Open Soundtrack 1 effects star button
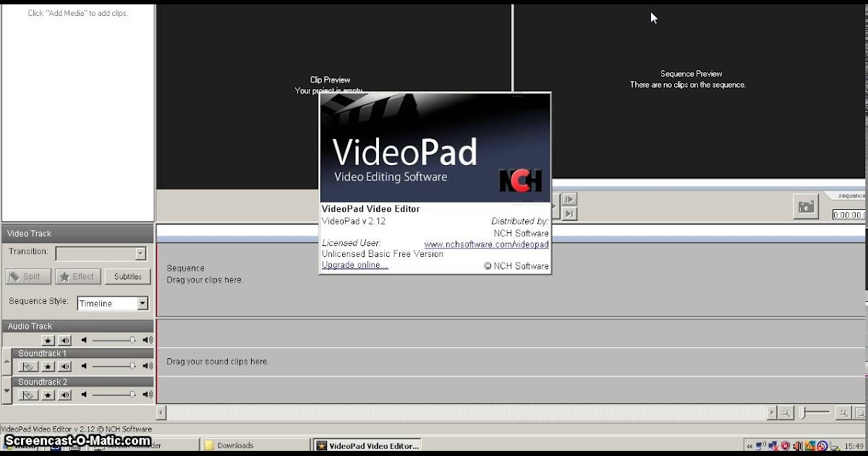This screenshot has width=868, height=456. pyautogui.click(x=48, y=367)
